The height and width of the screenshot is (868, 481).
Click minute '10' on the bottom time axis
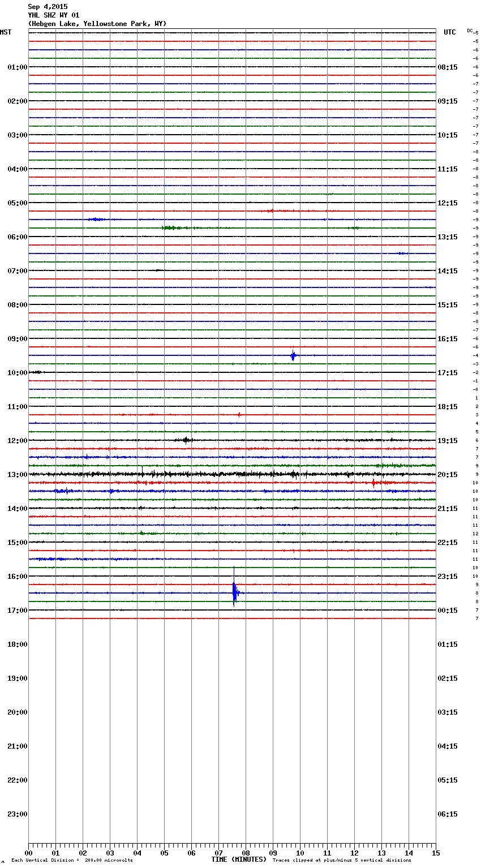[300, 853]
